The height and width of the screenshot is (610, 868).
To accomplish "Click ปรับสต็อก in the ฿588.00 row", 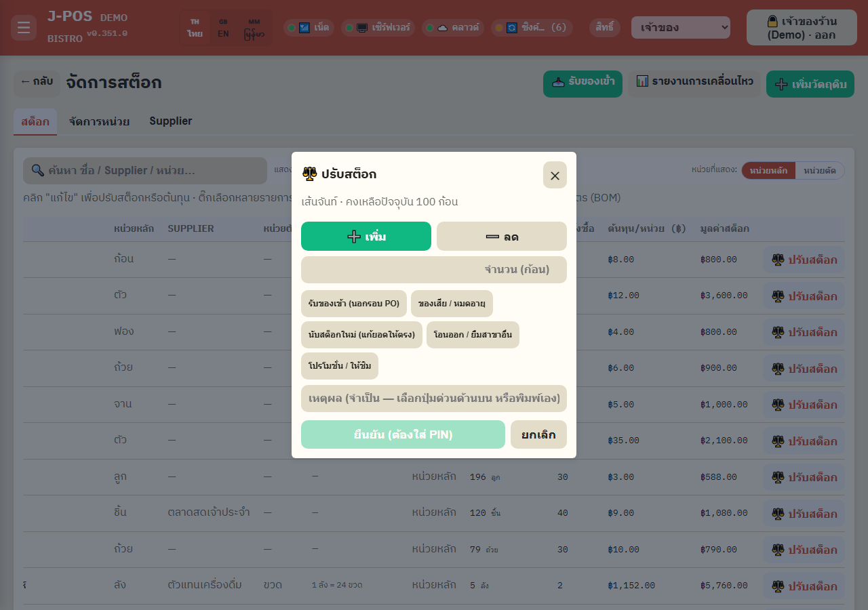I will coord(804,478).
